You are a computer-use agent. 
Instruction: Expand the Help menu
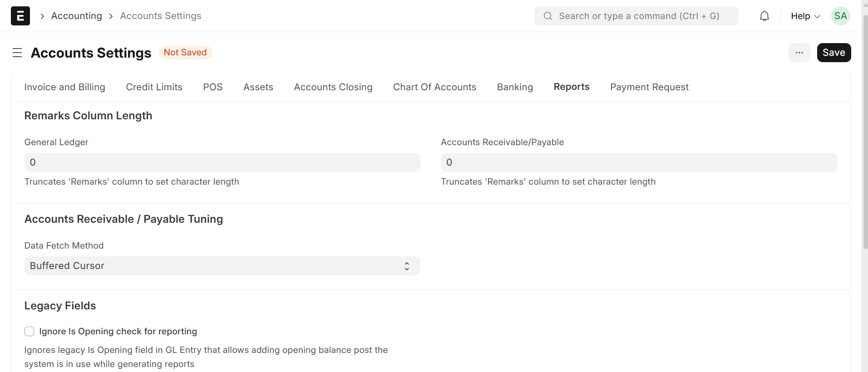tap(805, 16)
